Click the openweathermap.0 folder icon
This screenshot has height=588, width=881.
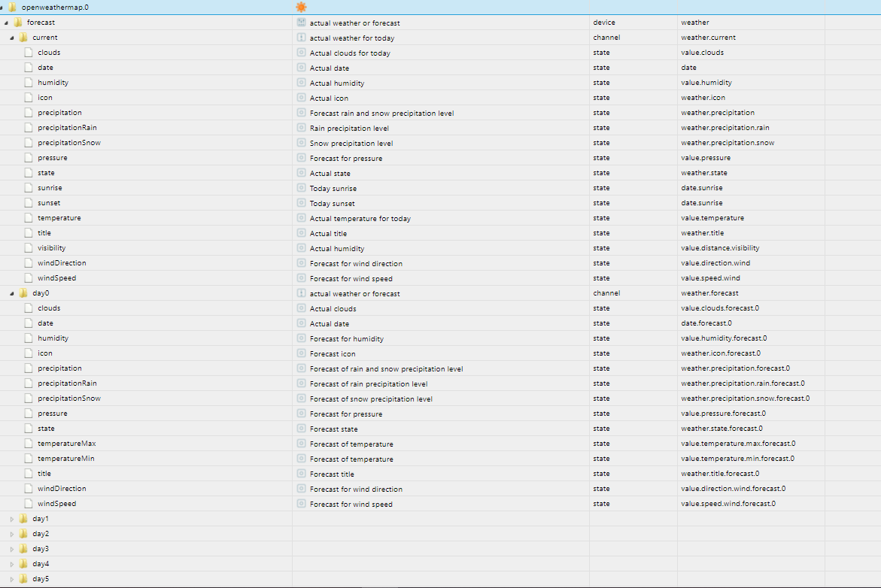(12, 8)
